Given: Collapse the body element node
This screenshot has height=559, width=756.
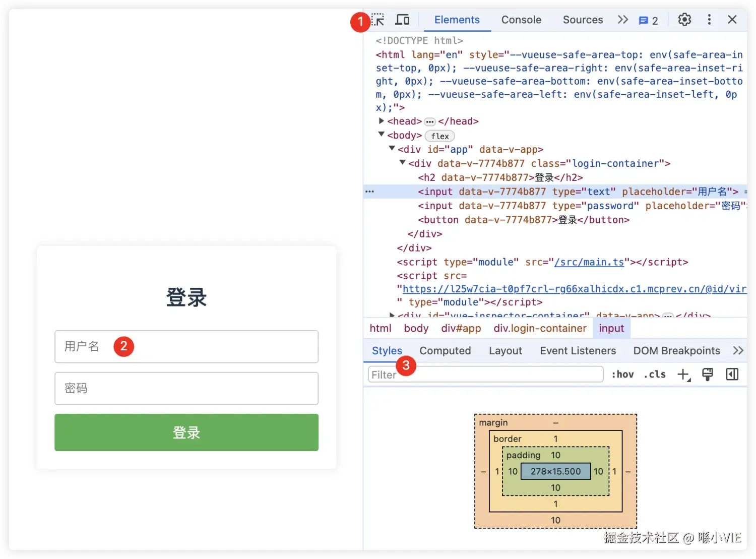Looking at the screenshot, I should [382, 135].
